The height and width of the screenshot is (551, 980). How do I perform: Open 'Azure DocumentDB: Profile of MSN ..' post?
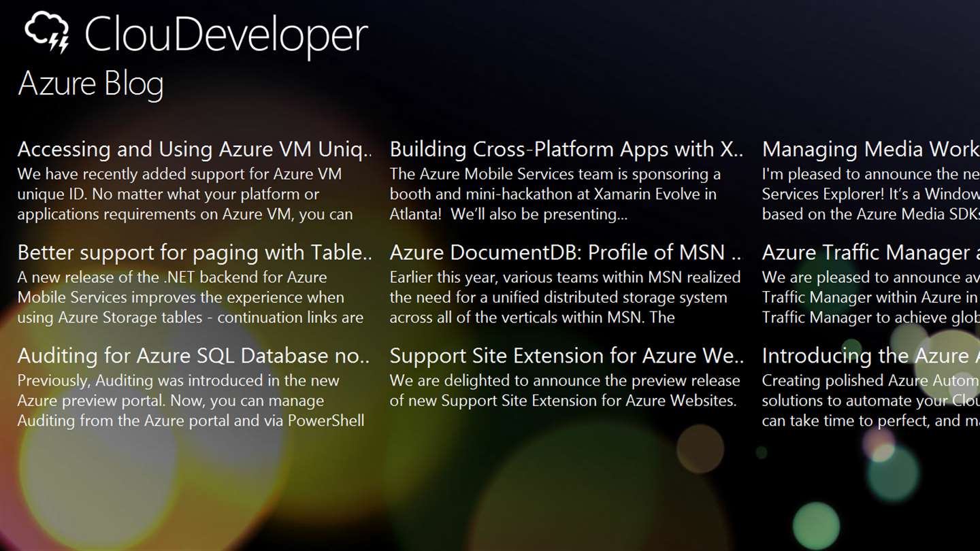point(566,252)
